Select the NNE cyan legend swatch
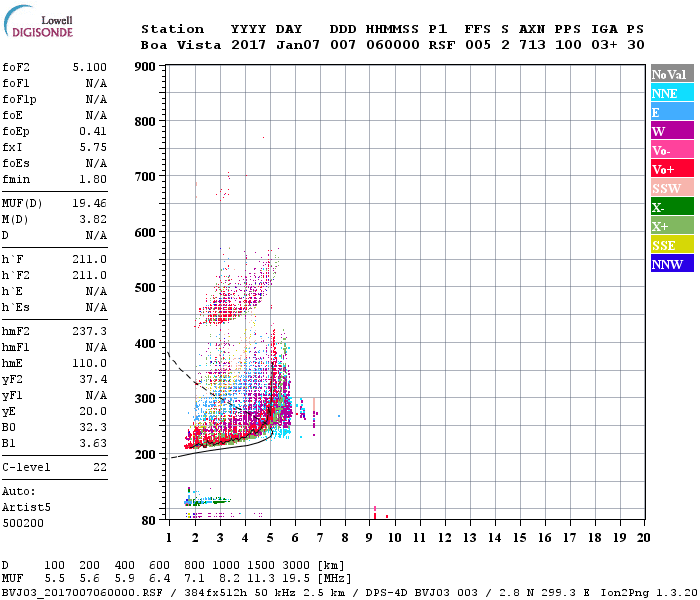The image size is (700, 600). 672,93
